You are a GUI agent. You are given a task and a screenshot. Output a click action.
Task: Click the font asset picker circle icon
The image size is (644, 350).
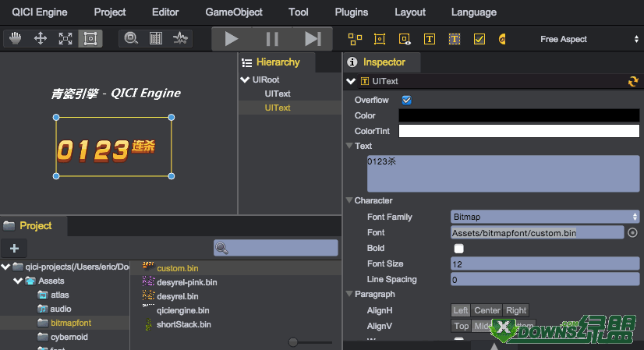632,233
